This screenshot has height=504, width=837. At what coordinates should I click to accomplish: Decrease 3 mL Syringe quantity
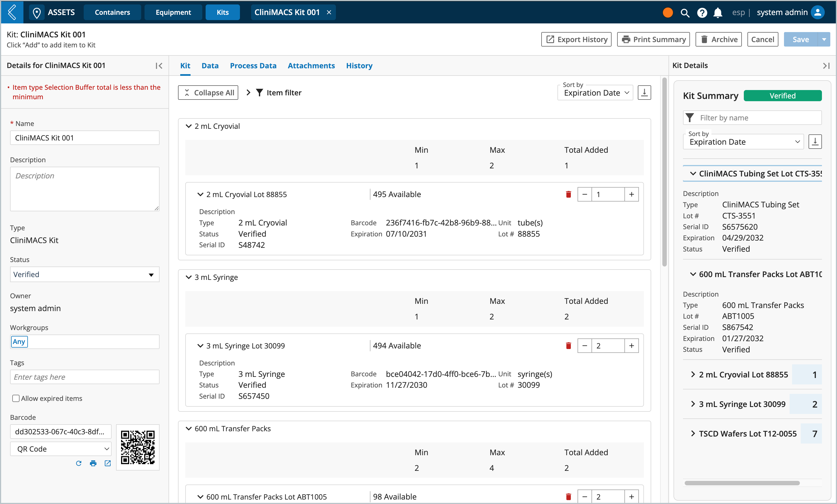[585, 346]
